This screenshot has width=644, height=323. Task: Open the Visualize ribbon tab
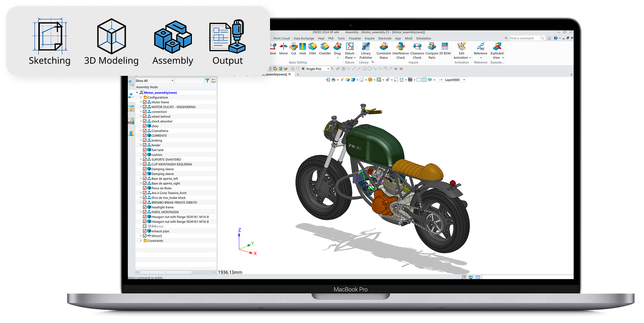(355, 38)
